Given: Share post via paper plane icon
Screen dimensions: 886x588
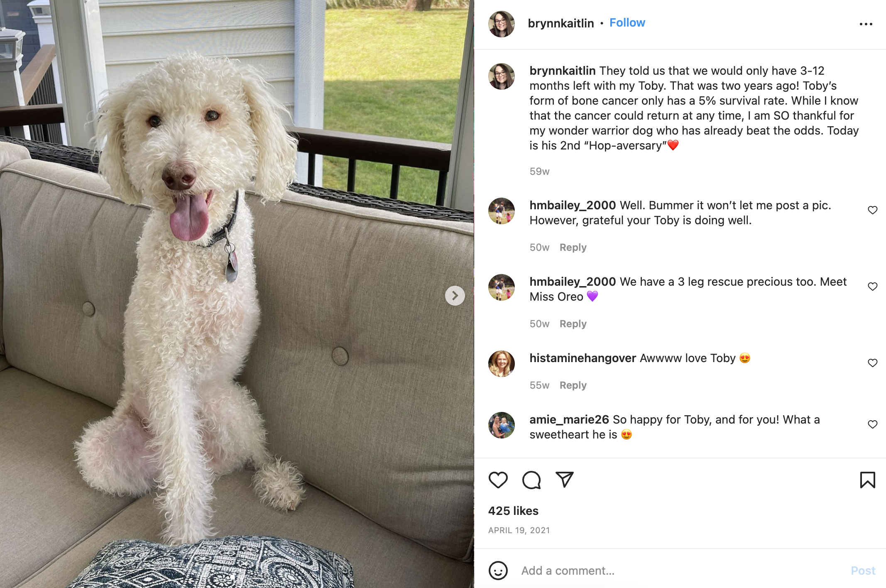Looking at the screenshot, I should pos(565,480).
